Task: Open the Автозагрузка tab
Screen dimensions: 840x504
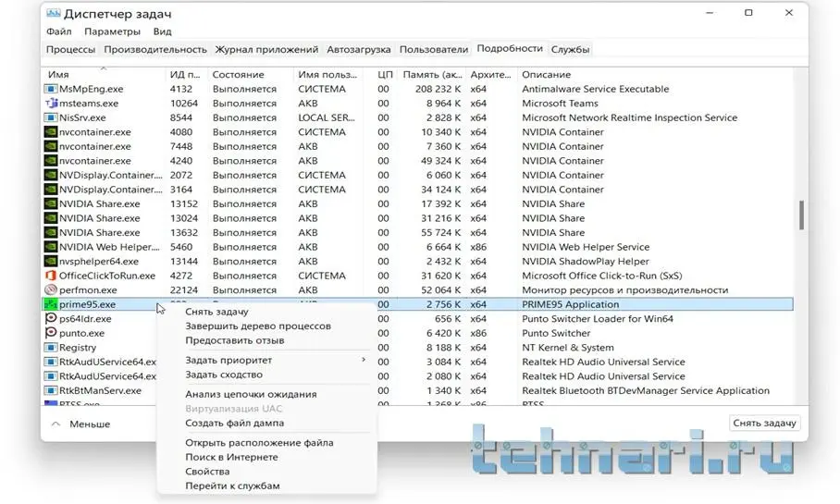Action: click(359, 49)
